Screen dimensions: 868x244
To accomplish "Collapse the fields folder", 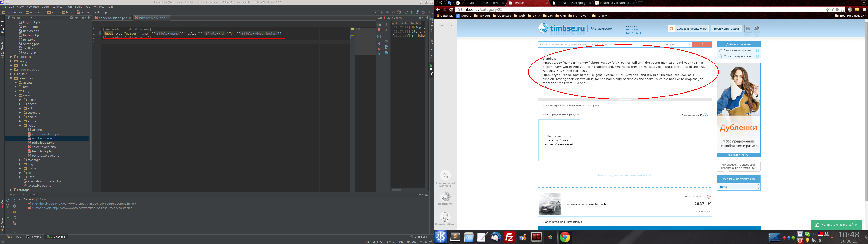I will (20, 126).
